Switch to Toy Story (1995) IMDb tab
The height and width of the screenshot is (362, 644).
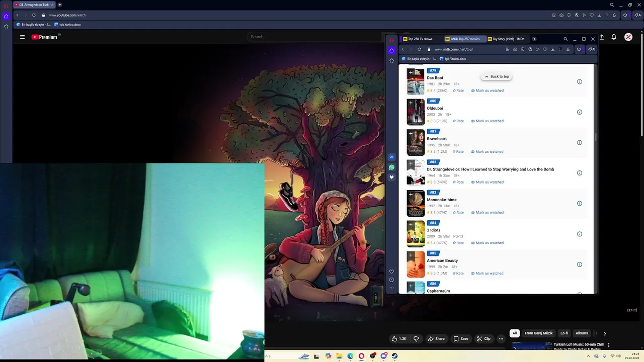pyautogui.click(x=508, y=39)
